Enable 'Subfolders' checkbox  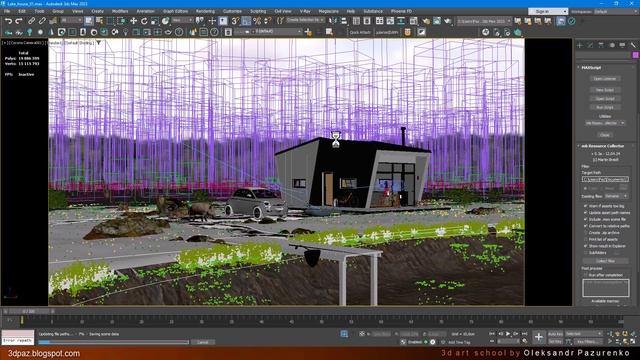click(586, 253)
